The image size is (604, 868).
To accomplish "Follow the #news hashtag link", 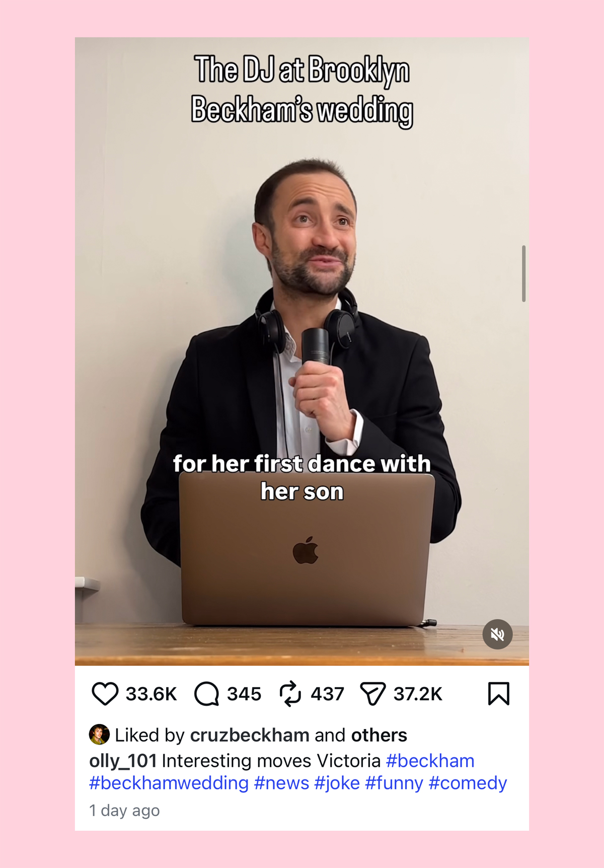I will click(281, 783).
